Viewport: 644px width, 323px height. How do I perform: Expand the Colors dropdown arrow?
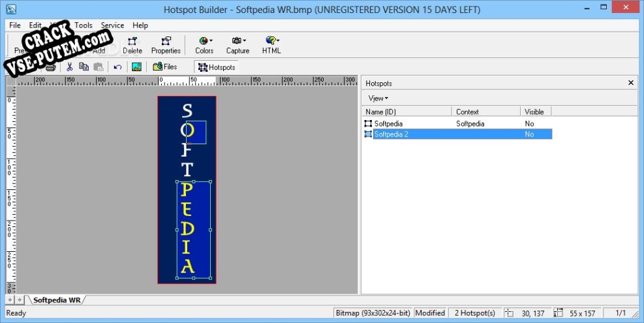coord(211,40)
